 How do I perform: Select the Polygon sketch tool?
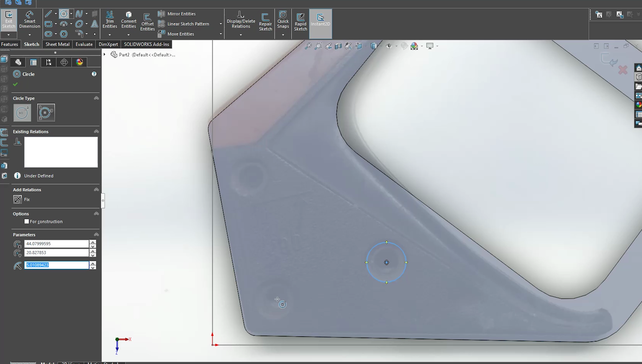coord(64,34)
